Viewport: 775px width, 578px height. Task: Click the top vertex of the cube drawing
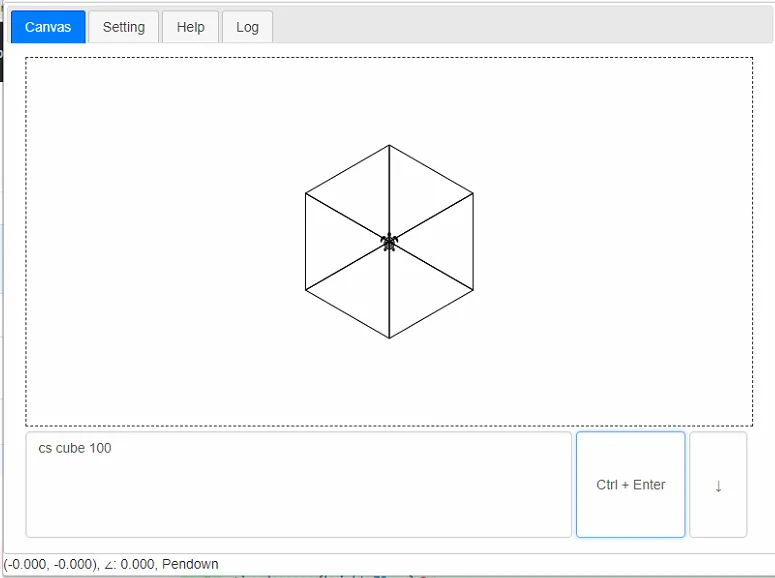tap(389, 145)
